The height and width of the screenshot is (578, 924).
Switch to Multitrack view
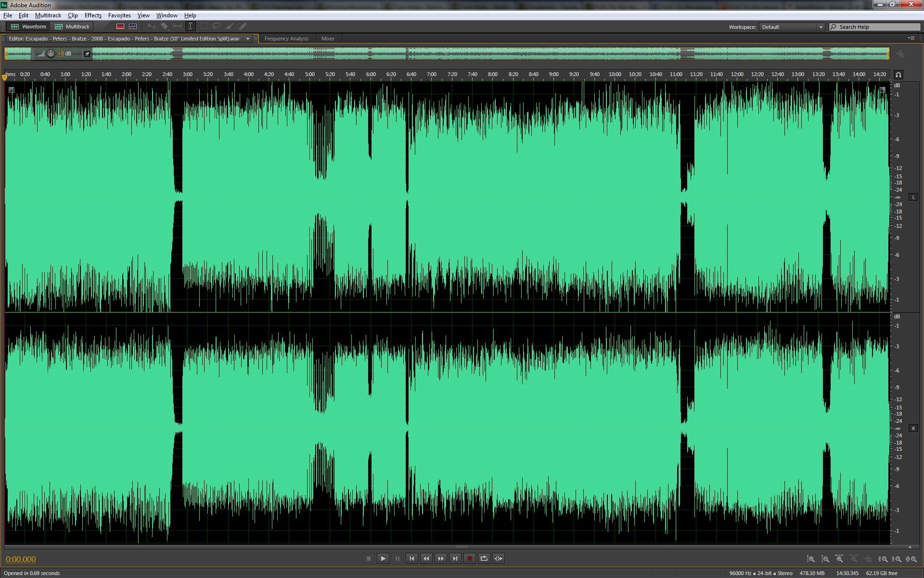click(x=73, y=26)
